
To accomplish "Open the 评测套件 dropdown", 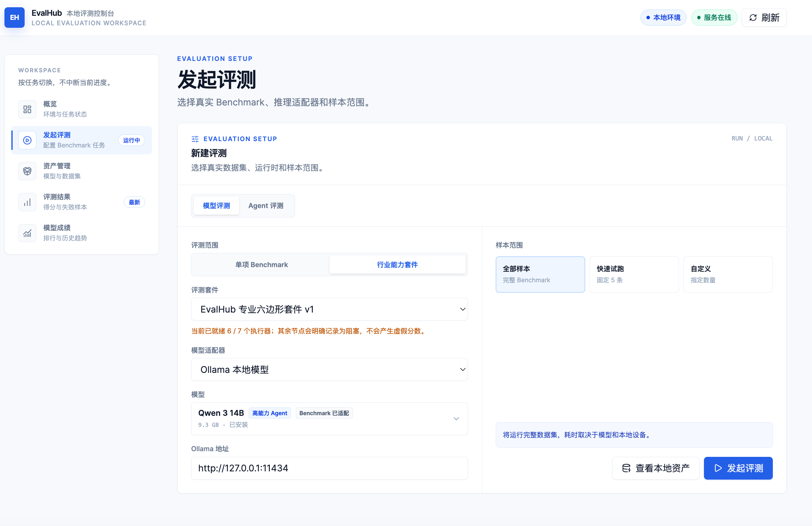I will point(329,309).
